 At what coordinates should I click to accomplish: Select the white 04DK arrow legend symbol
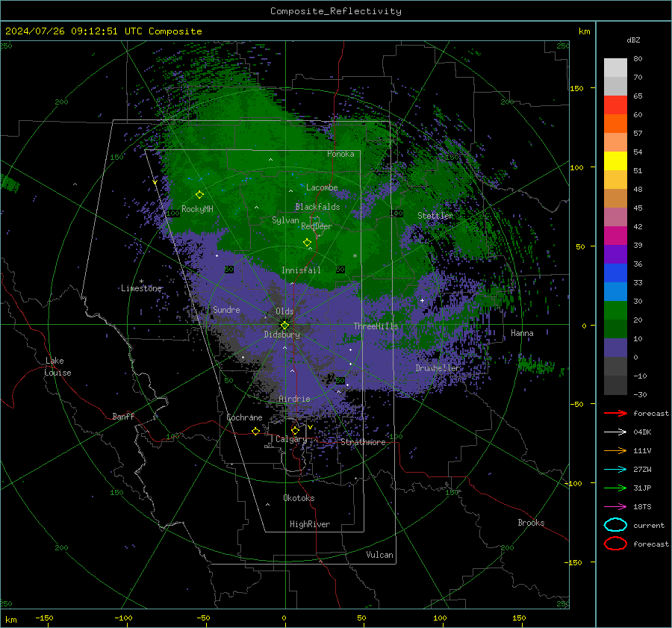615,432
